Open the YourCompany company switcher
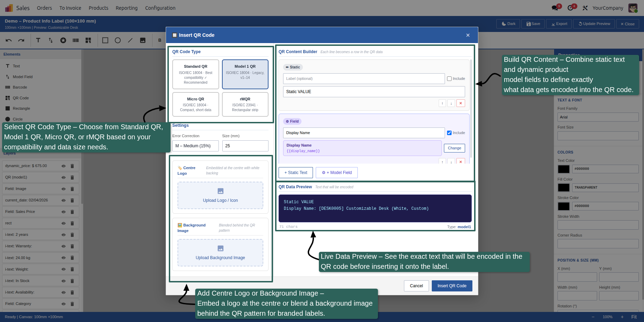Screen dimensions: 644x322 [x=608, y=8]
